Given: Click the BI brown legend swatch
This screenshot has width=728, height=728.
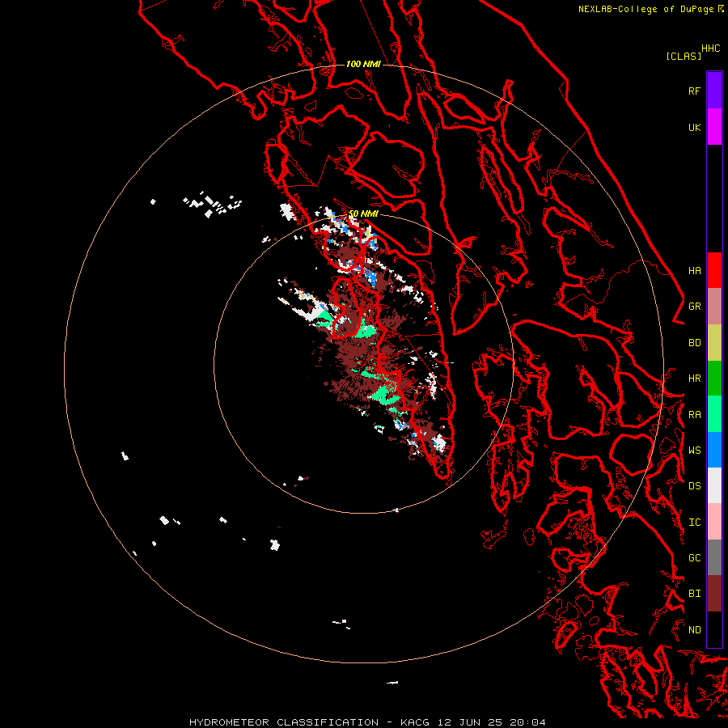Looking at the screenshot, I should tap(714, 594).
